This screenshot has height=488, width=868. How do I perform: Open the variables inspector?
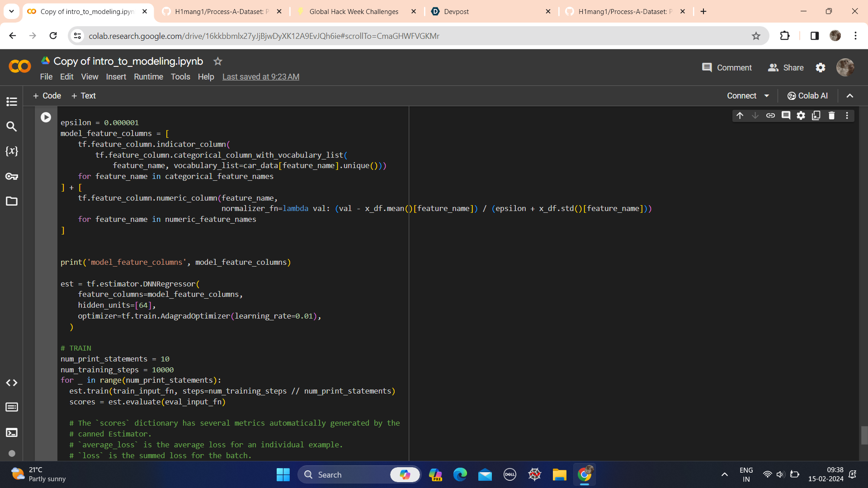tap(12, 151)
